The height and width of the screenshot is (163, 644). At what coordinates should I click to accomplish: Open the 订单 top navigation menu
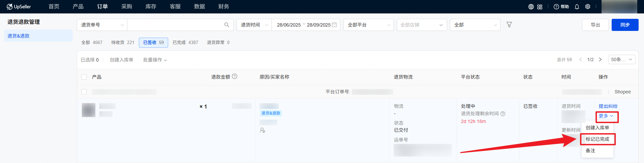(x=102, y=7)
